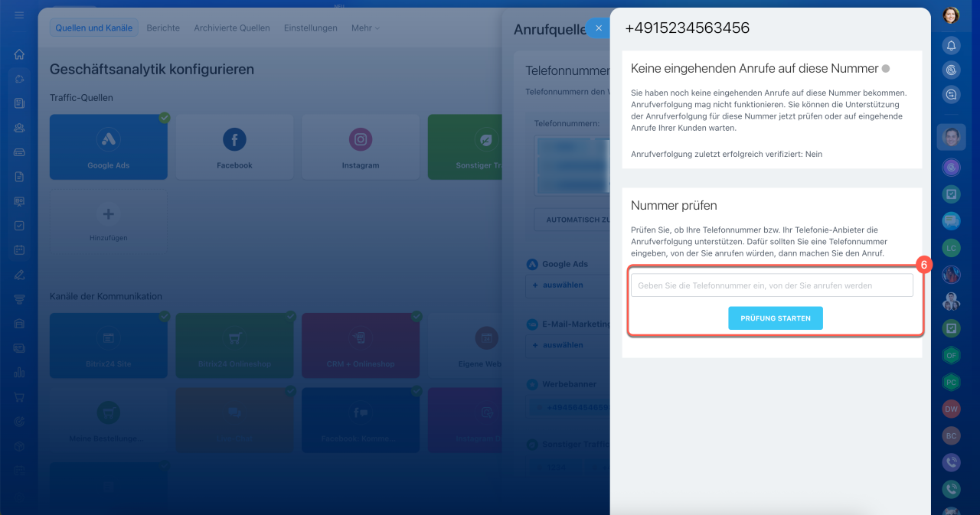Open the shopping cart icon in sidebar
980x515 pixels.
[x=19, y=397]
